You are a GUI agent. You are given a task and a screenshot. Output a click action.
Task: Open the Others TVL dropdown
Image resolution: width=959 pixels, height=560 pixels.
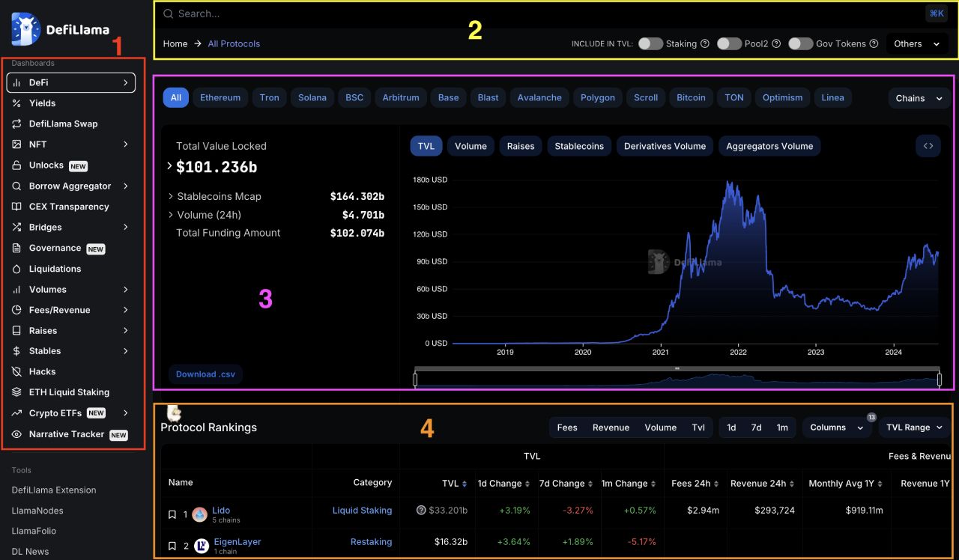pyautogui.click(x=917, y=43)
